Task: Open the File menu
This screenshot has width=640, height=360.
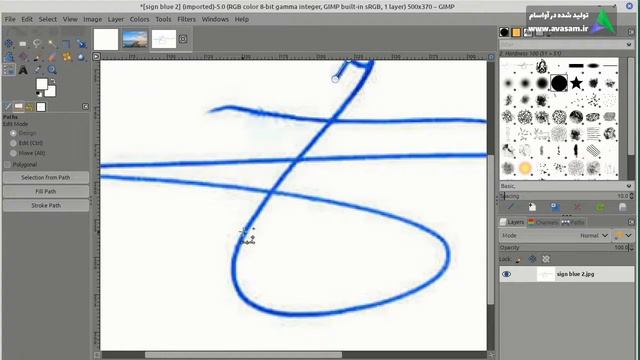Action: click(x=10, y=19)
